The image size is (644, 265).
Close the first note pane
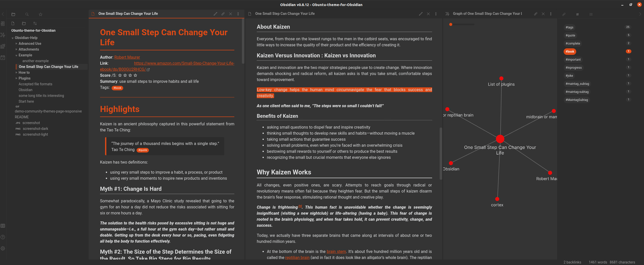[x=231, y=14]
